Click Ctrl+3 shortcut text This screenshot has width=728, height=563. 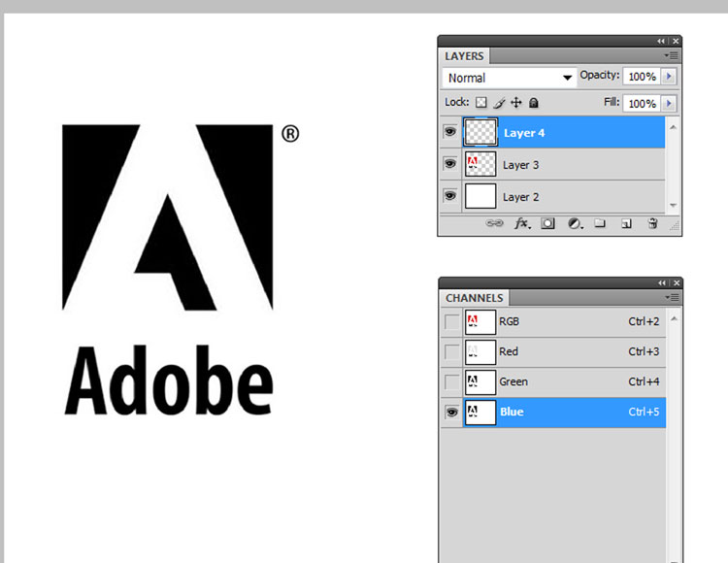tap(644, 351)
